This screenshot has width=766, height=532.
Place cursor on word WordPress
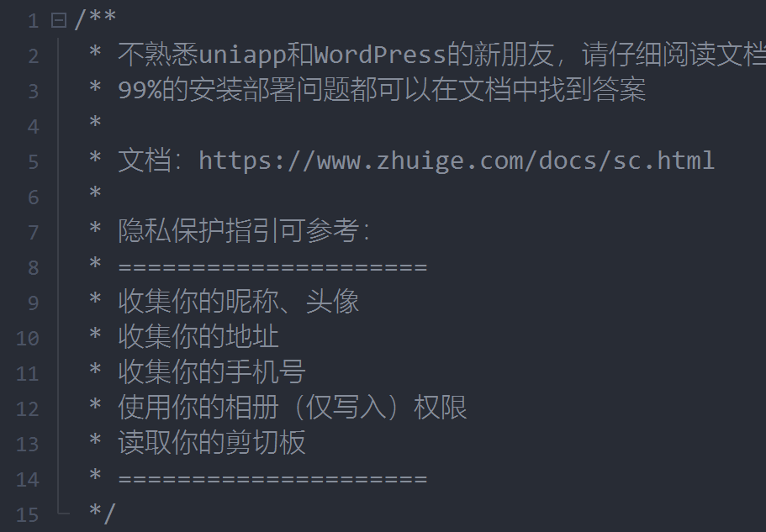point(379,55)
